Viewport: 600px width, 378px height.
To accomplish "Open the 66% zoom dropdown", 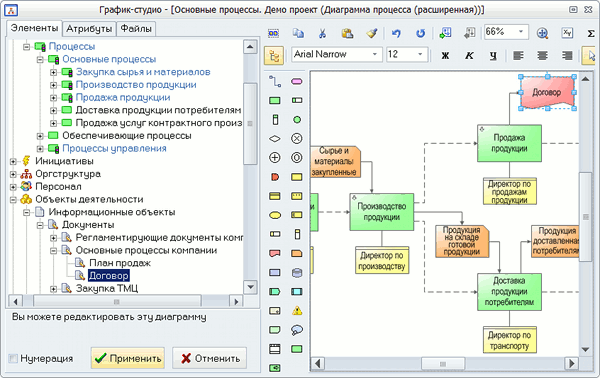I will (x=521, y=32).
